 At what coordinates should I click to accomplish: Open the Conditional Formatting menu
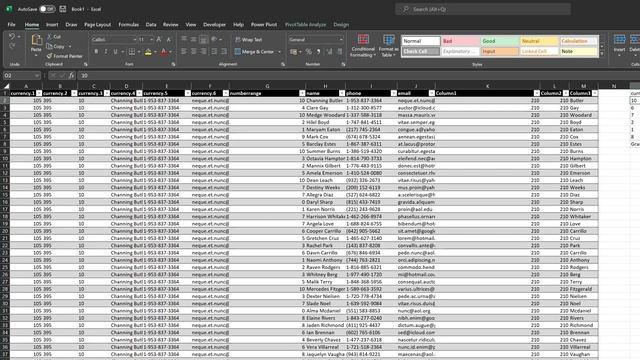[x=363, y=46]
